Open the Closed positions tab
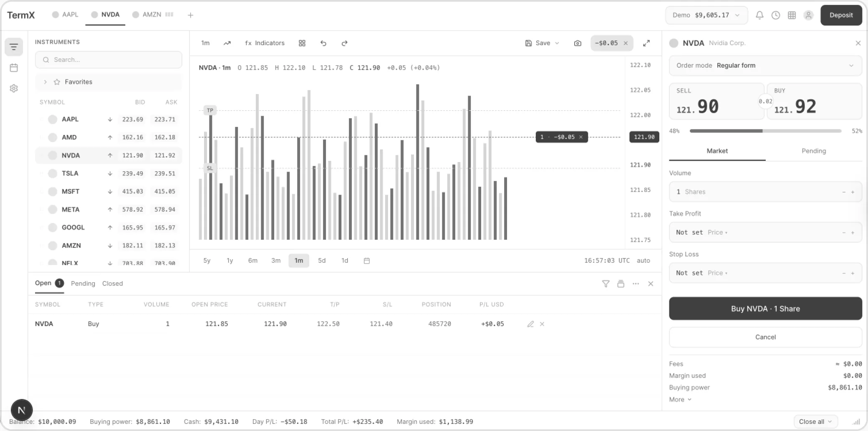The width and height of the screenshot is (868, 431). tap(112, 284)
